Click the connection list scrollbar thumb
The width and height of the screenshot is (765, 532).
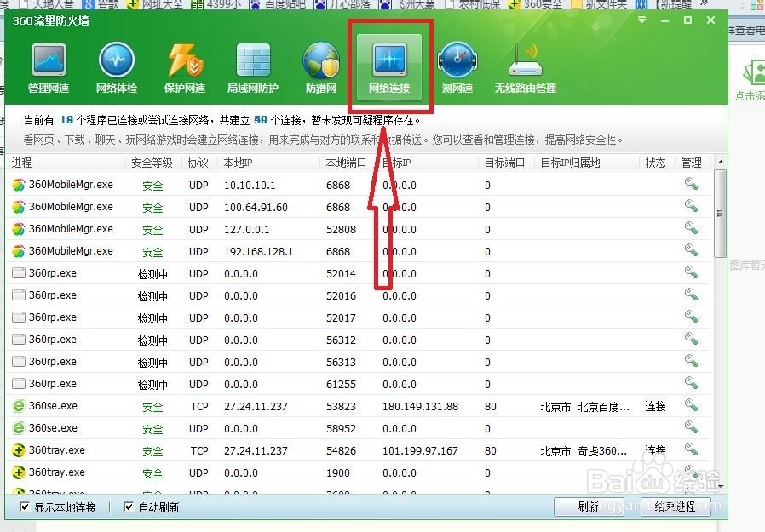[720, 214]
